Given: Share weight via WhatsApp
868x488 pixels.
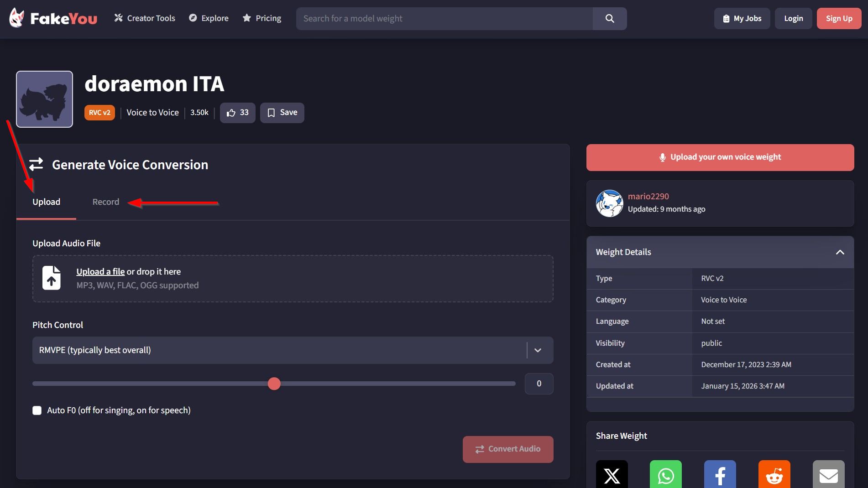Looking at the screenshot, I should [x=666, y=474].
